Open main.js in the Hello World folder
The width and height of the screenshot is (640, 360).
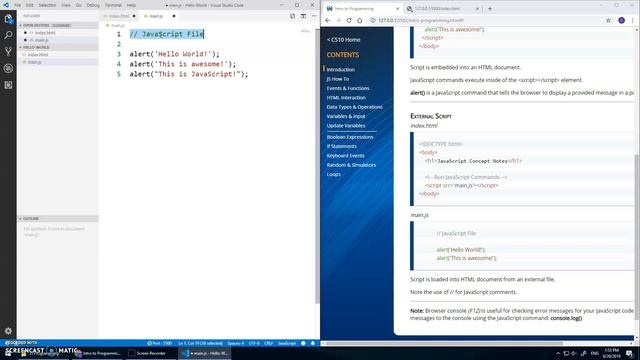point(58,62)
